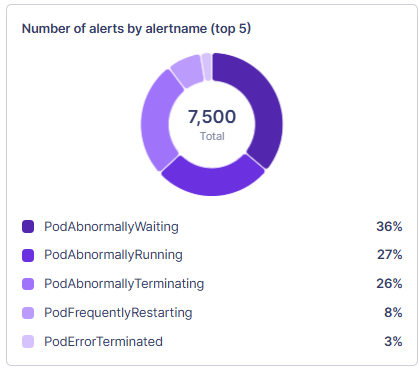Click the small PodFrequentlyRestarting donut slice
The width and height of the screenshot is (419, 370).
coord(188,70)
